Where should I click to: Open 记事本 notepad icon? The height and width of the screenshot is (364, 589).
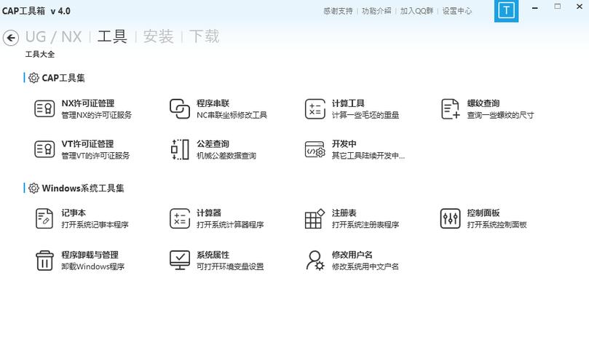click(44, 218)
